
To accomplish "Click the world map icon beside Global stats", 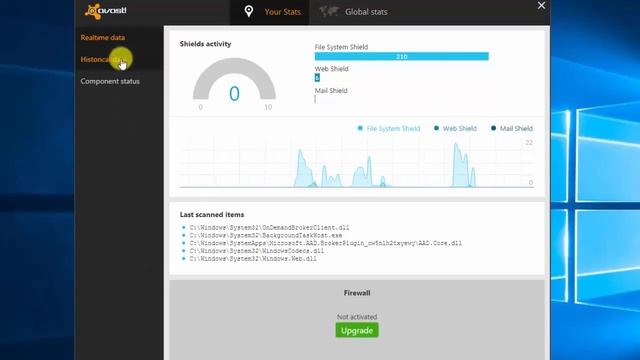I will coord(329,11).
